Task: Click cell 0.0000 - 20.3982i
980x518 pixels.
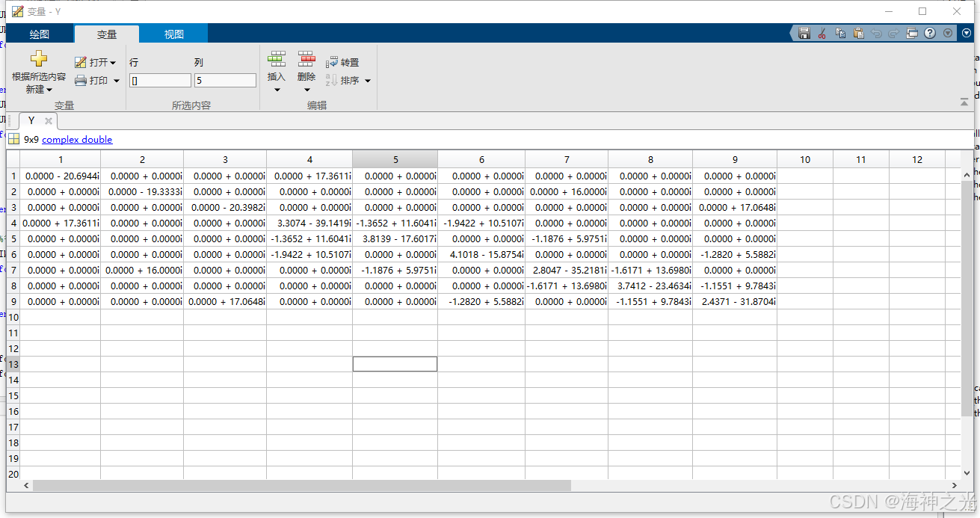Action: (225, 207)
